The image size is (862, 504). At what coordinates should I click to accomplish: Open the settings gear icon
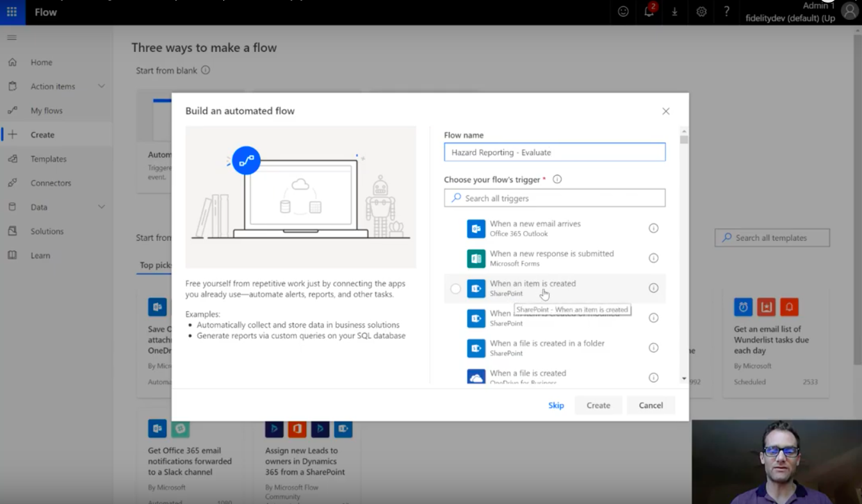coord(701,12)
